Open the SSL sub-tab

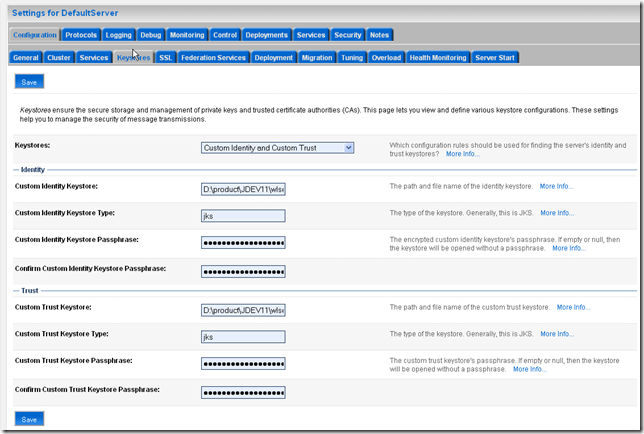pos(166,58)
